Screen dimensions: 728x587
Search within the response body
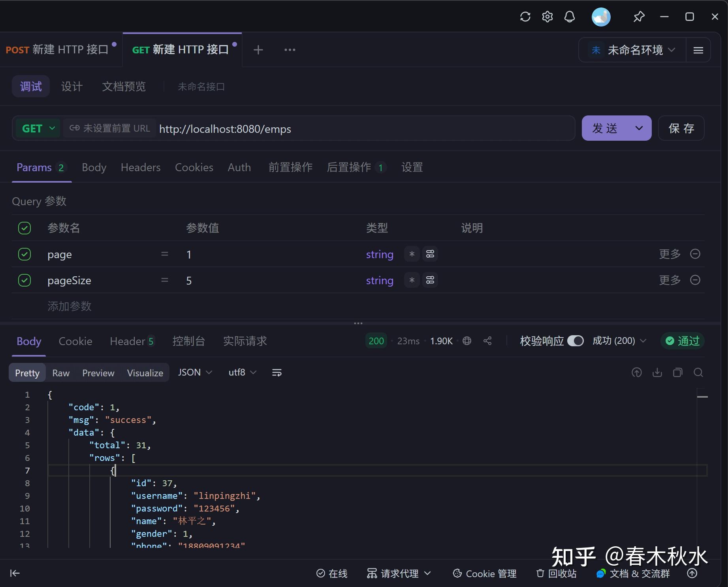[698, 372]
